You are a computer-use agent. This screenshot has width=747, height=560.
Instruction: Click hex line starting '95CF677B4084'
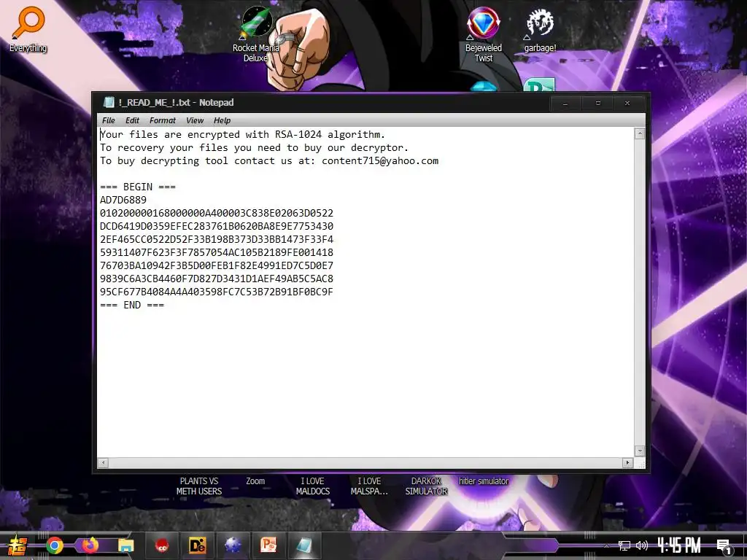coord(217,292)
